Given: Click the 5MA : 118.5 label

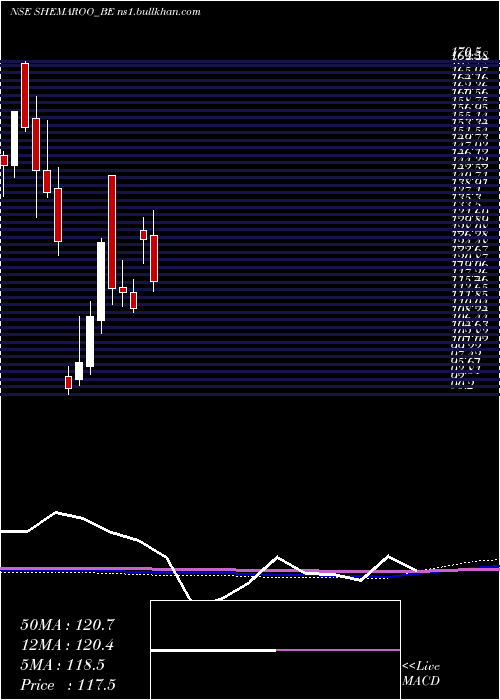Looking at the screenshot, I should (x=62, y=665).
